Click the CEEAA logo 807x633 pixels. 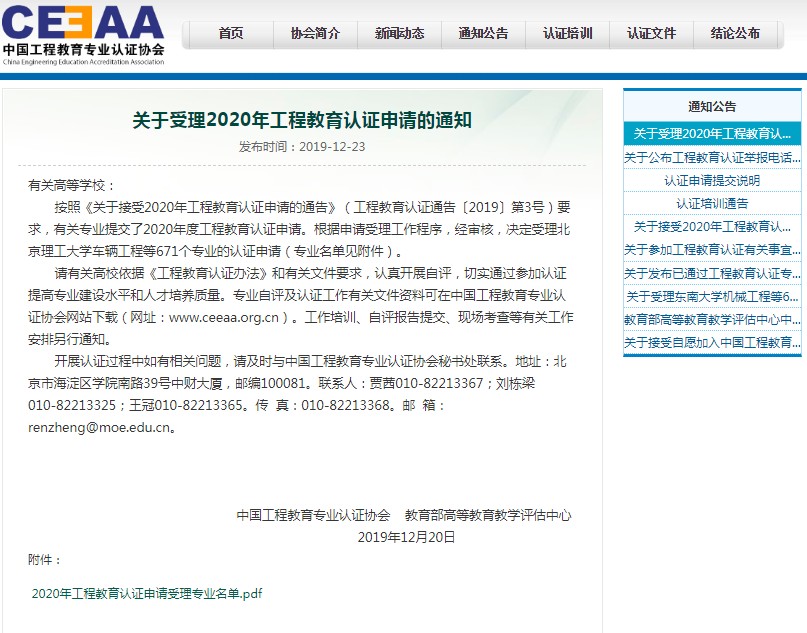pyautogui.click(x=82, y=33)
